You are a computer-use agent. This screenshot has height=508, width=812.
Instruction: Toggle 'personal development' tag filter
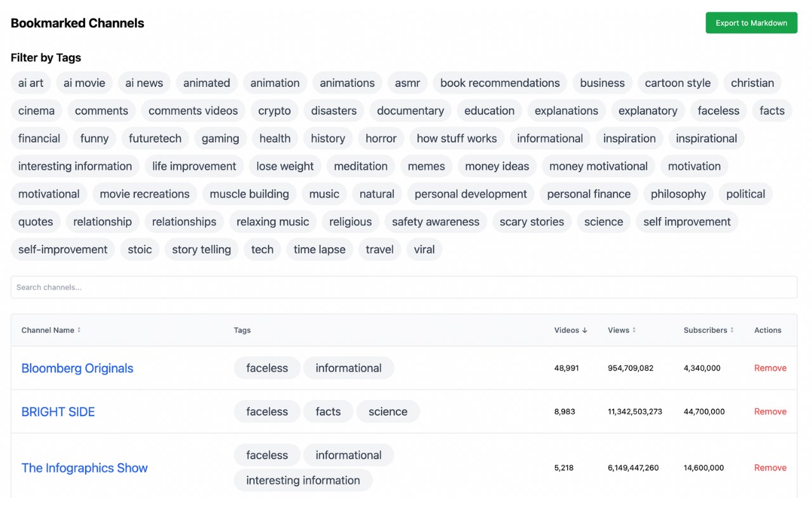tap(471, 194)
